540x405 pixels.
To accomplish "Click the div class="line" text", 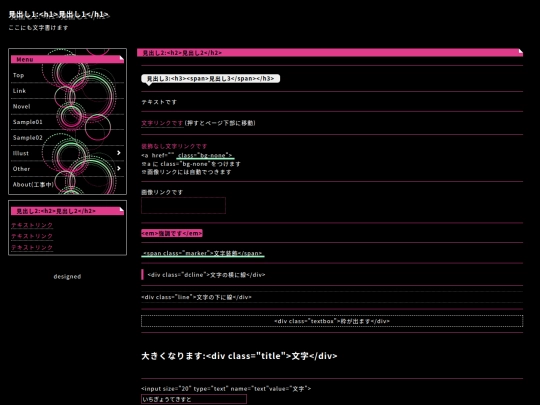I will [x=196, y=297].
